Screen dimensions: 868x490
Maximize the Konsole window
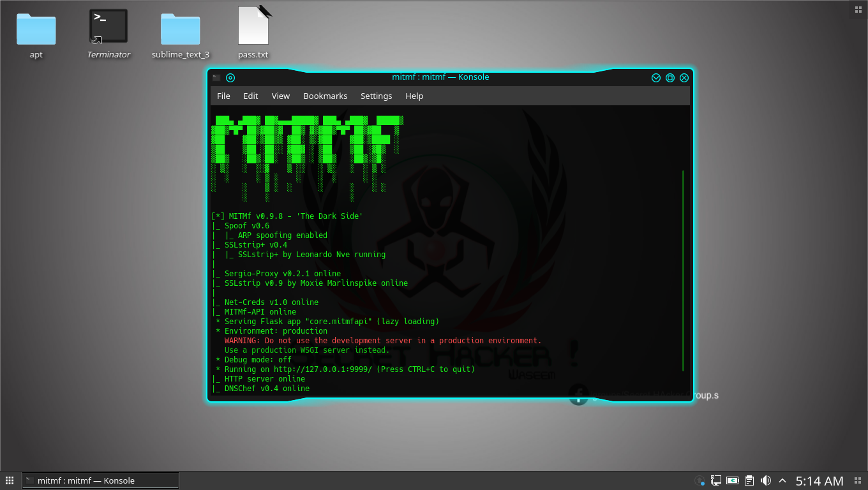click(x=670, y=78)
